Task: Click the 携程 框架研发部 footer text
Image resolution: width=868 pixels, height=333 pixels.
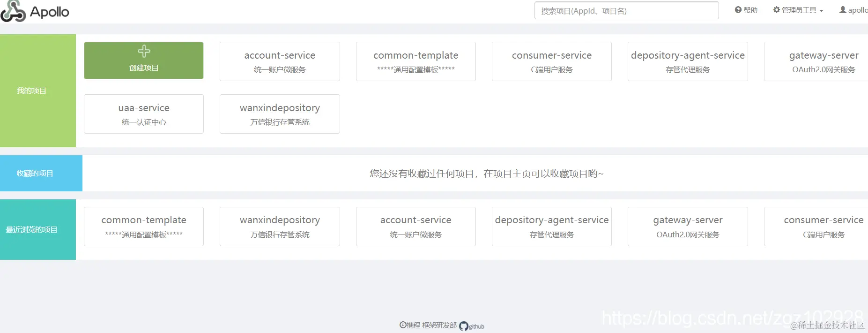Action: [428, 325]
